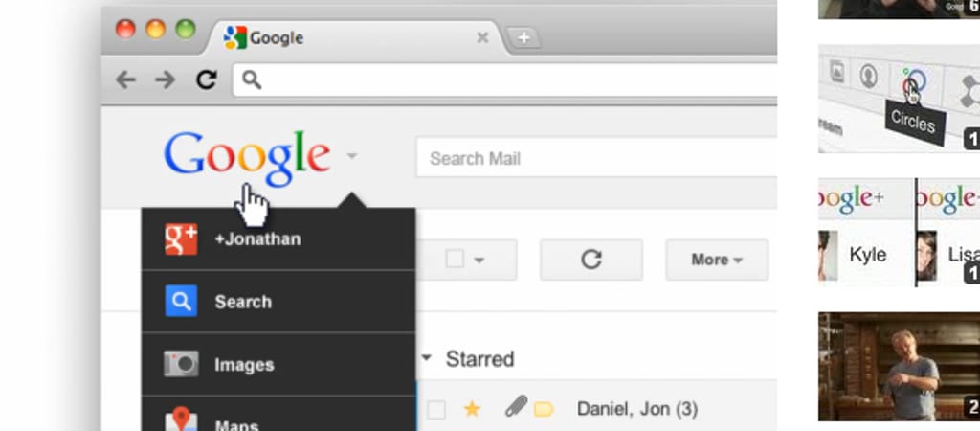Open the Google+ Jonathan icon in menu
980x431 pixels.
181,238
